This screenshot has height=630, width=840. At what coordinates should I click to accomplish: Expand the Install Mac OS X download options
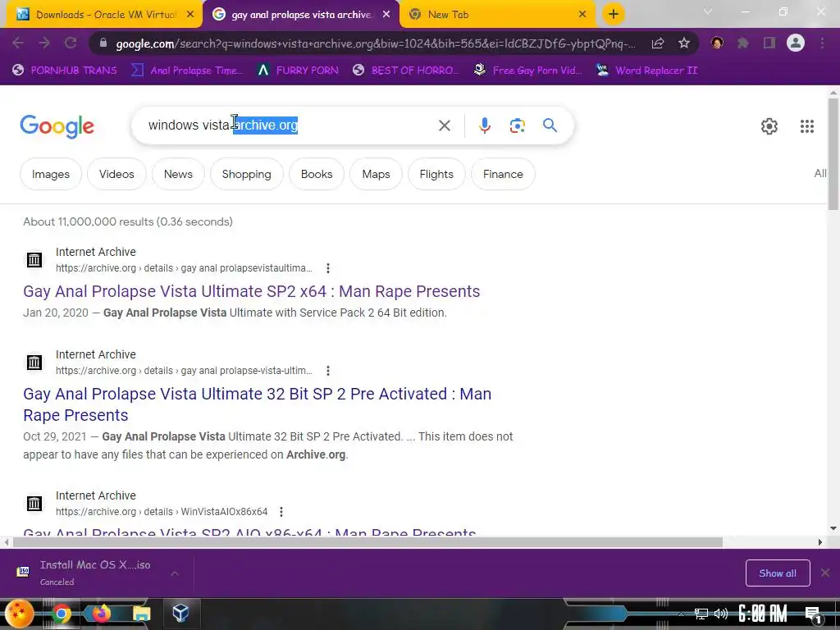coord(175,573)
